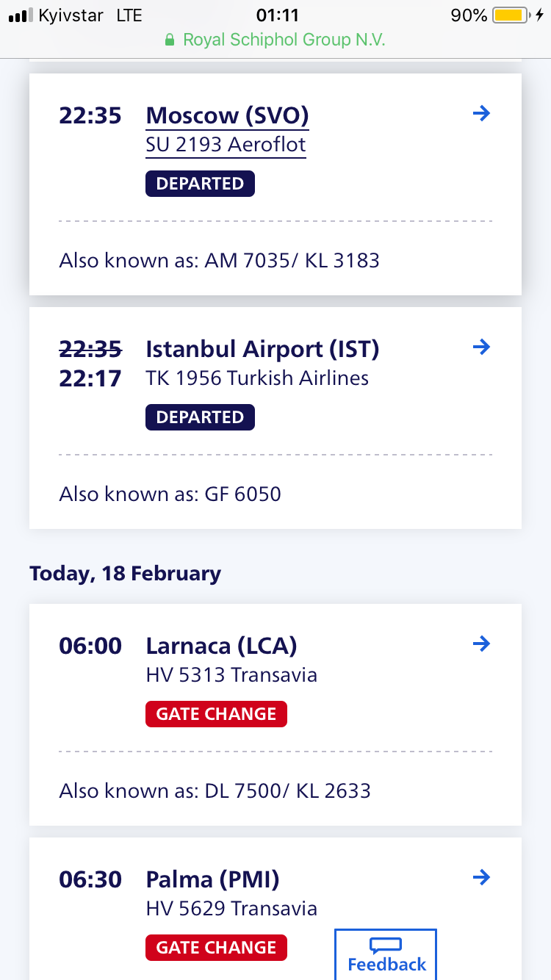This screenshot has width=551, height=980.
Task: Tap GATE CHANGE badge for Palma flight
Action: coord(216,948)
